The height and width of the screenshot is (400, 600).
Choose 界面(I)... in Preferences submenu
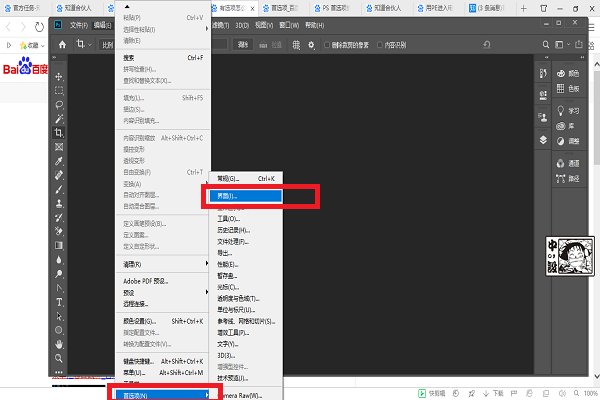point(245,196)
